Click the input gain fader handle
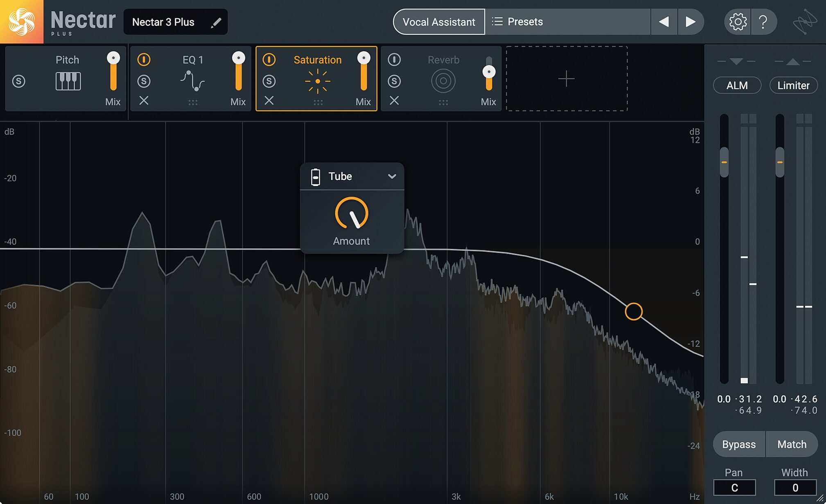 coord(724,162)
